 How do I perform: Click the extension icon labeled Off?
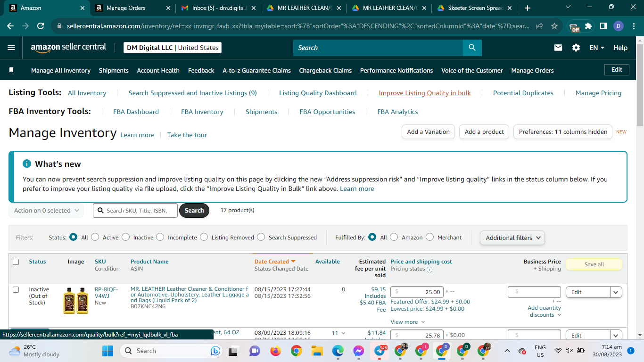[574, 27]
